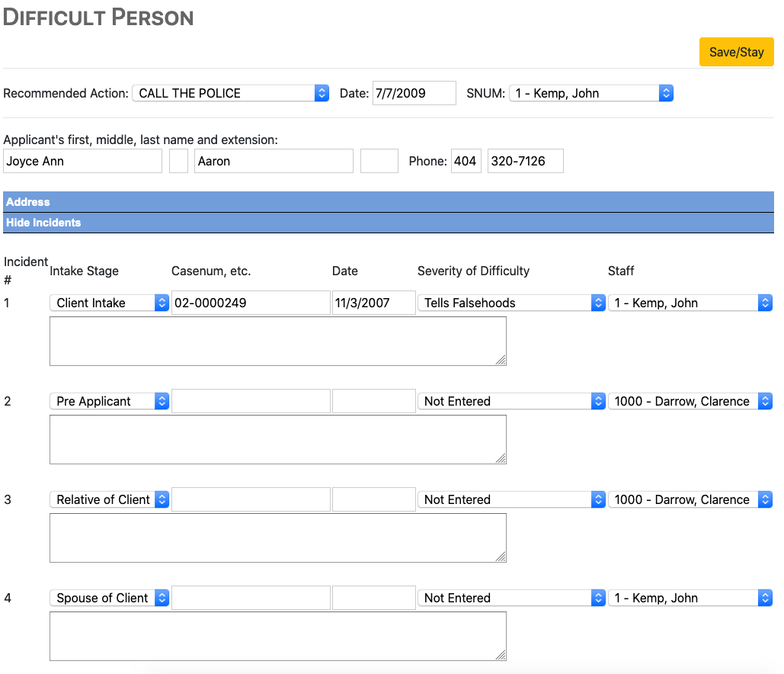Click the Save/Stay button
The height and width of the screenshot is (674, 784).
click(736, 52)
